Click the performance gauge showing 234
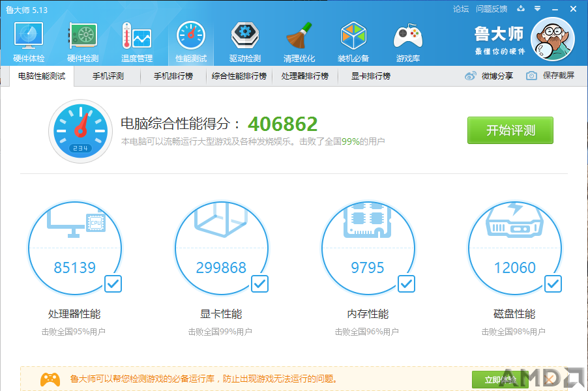 point(81,131)
